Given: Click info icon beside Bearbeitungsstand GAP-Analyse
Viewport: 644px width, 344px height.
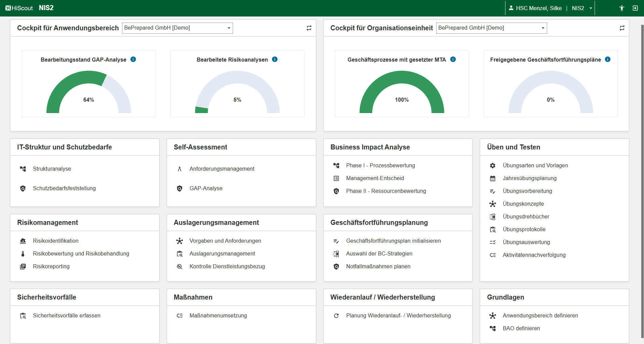Looking at the screenshot, I should pyautogui.click(x=133, y=59).
